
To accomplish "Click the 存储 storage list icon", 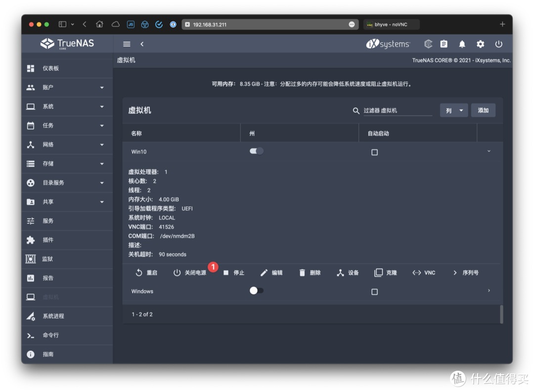I will (x=31, y=164).
